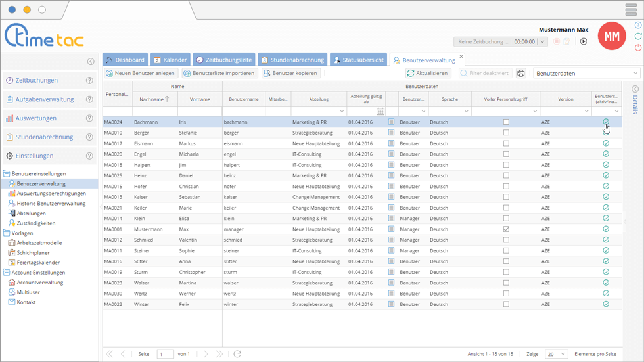Open Feiertagskalender in the Vorlagen section
Image resolution: width=644 pixels, height=362 pixels.
[37, 262]
